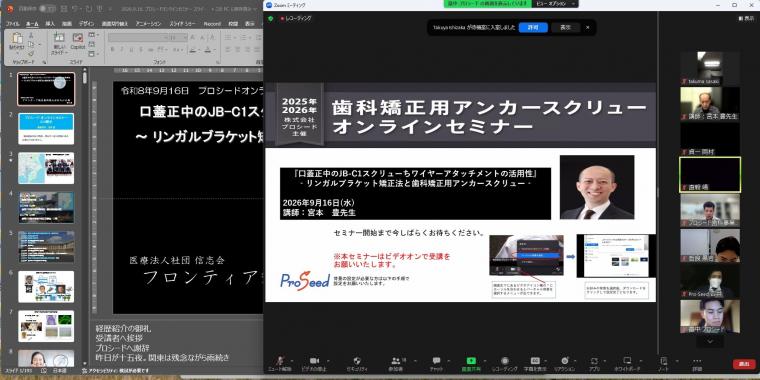Click Format Painter brush in PowerPoint
The image size is (760, 380).
tap(31, 53)
